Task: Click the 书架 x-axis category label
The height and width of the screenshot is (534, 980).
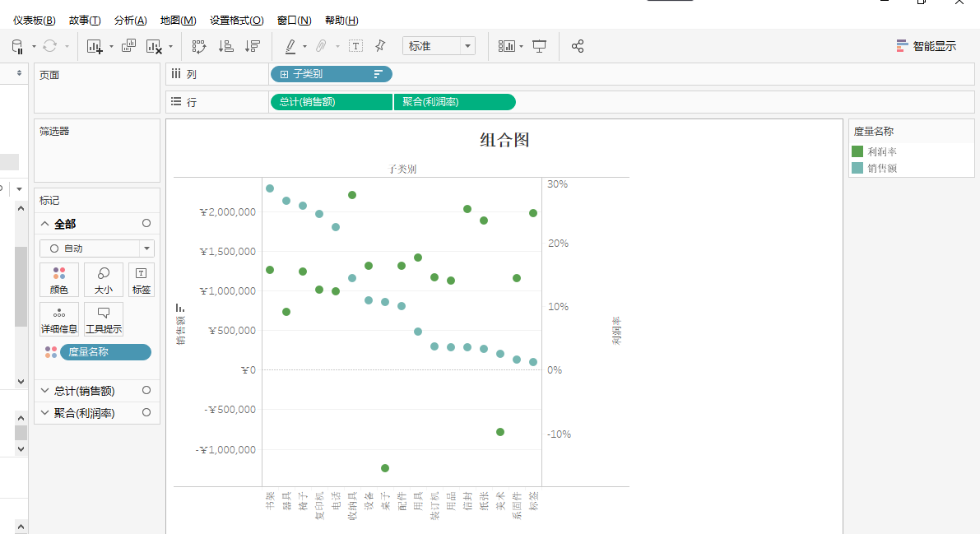Action: [x=270, y=501]
